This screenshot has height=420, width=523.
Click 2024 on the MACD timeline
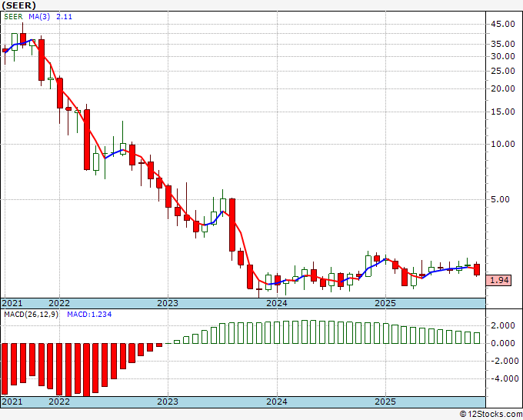click(277, 402)
